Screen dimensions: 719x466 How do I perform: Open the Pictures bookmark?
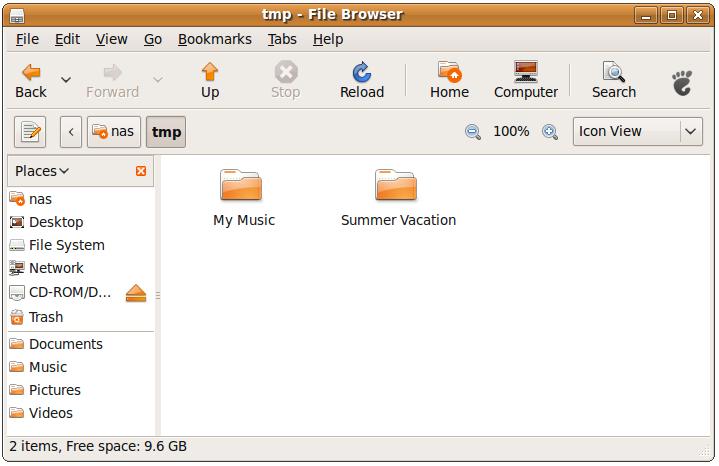[81, 390]
